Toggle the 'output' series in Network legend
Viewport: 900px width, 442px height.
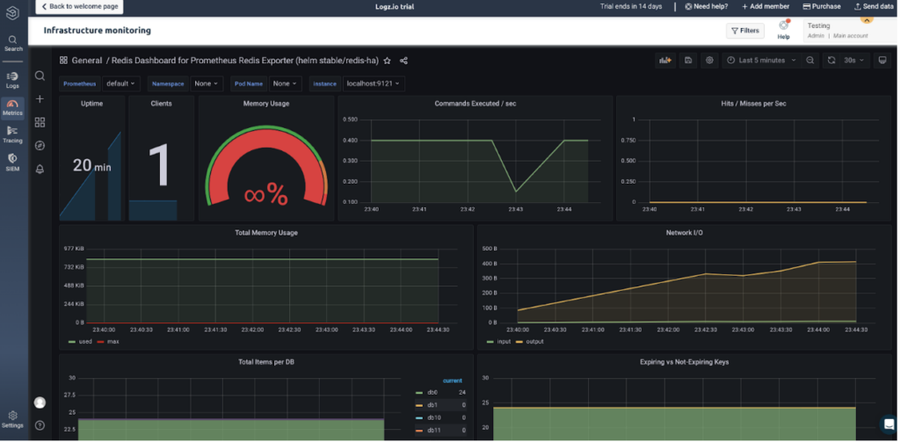[x=530, y=342]
